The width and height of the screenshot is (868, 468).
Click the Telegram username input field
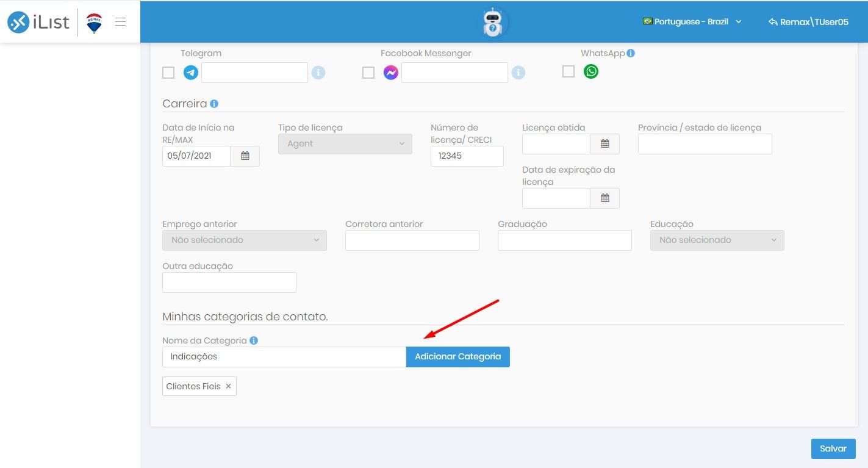pyautogui.click(x=255, y=73)
